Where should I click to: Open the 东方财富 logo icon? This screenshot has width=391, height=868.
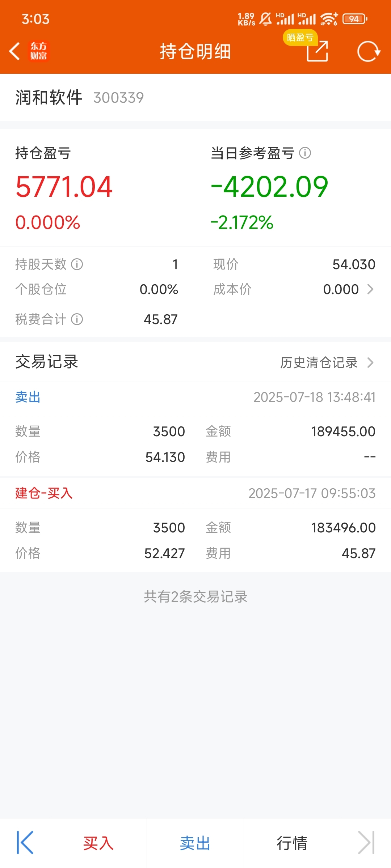click(x=38, y=51)
